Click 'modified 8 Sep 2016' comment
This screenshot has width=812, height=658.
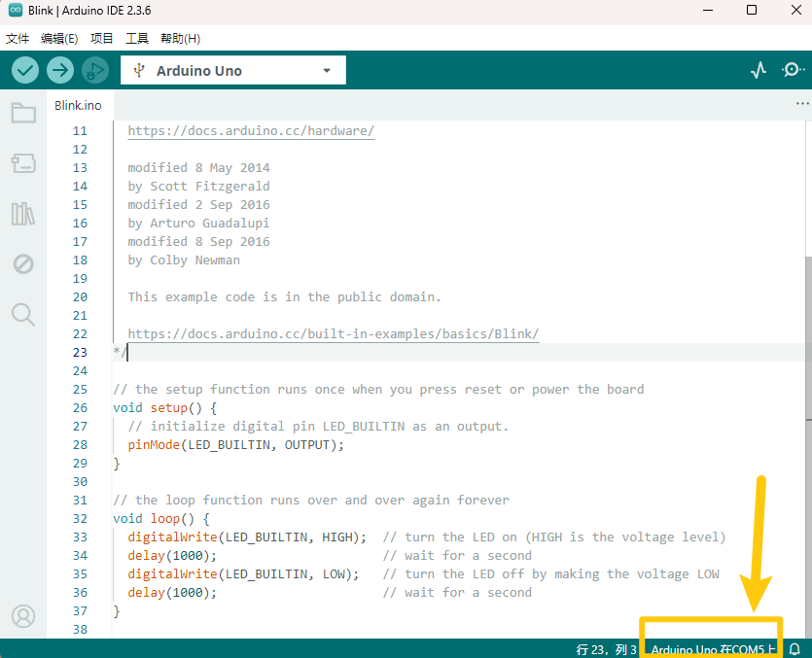point(198,242)
